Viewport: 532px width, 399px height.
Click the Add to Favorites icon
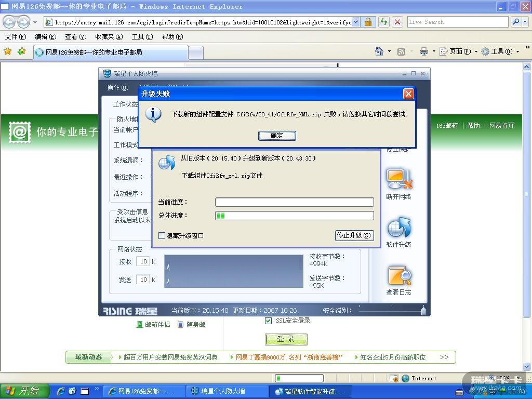tap(21, 51)
